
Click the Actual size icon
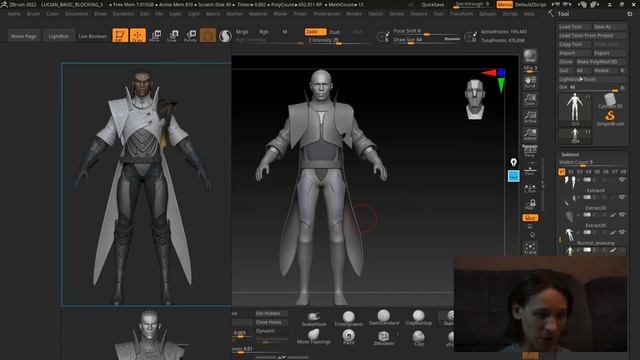pos(530,117)
